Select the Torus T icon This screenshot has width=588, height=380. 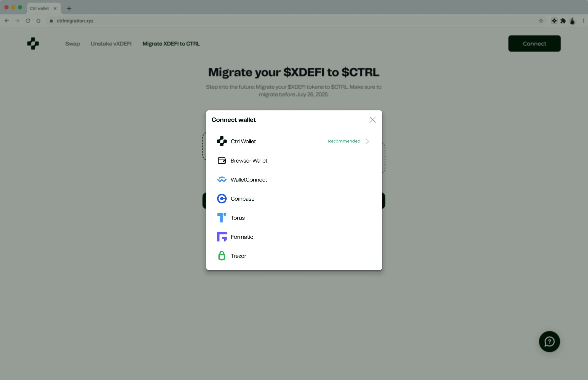(222, 218)
